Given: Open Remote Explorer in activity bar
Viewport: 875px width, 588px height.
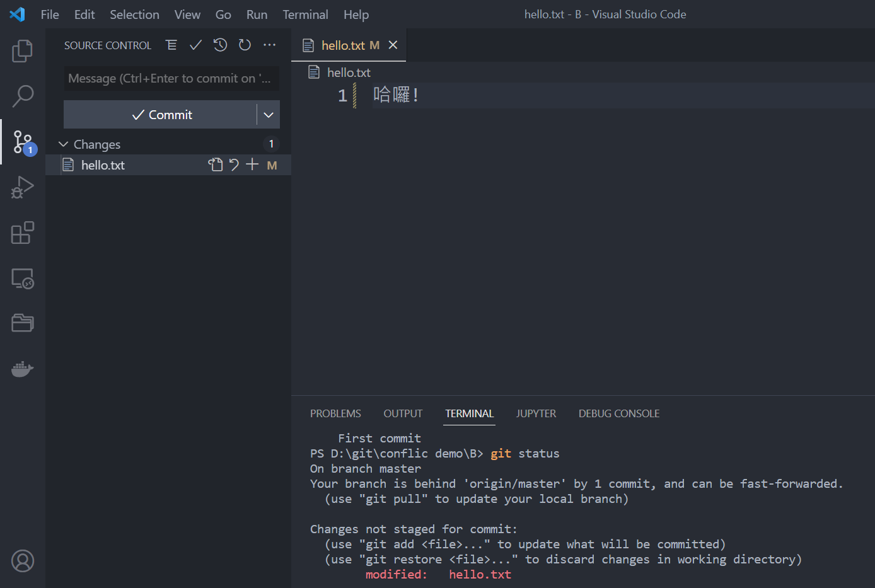Looking at the screenshot, I should click(x=23, y=278).
